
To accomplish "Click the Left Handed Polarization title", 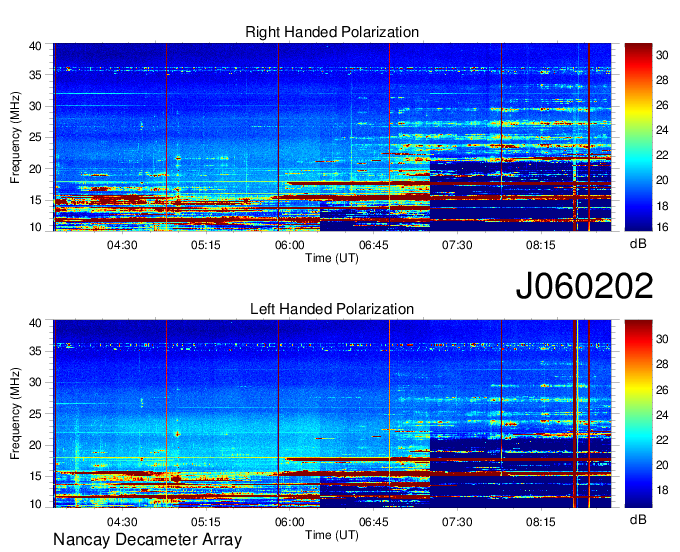I will pyautogui.click(x=332, y=309).
